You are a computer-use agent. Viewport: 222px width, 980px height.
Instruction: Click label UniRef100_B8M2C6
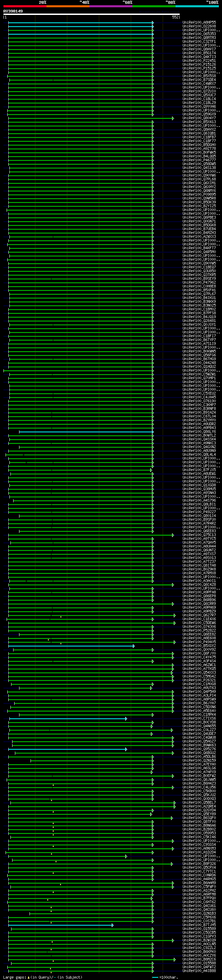click(x=199, y=959)
